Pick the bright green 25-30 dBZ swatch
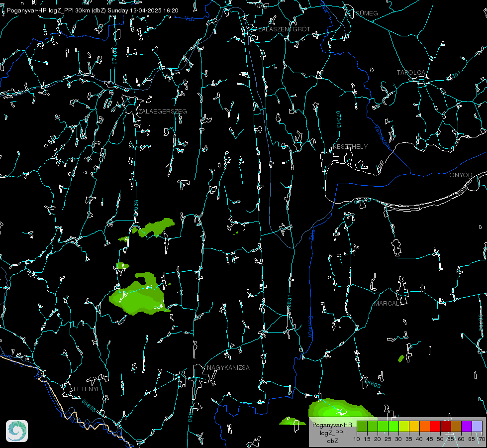 393,426
